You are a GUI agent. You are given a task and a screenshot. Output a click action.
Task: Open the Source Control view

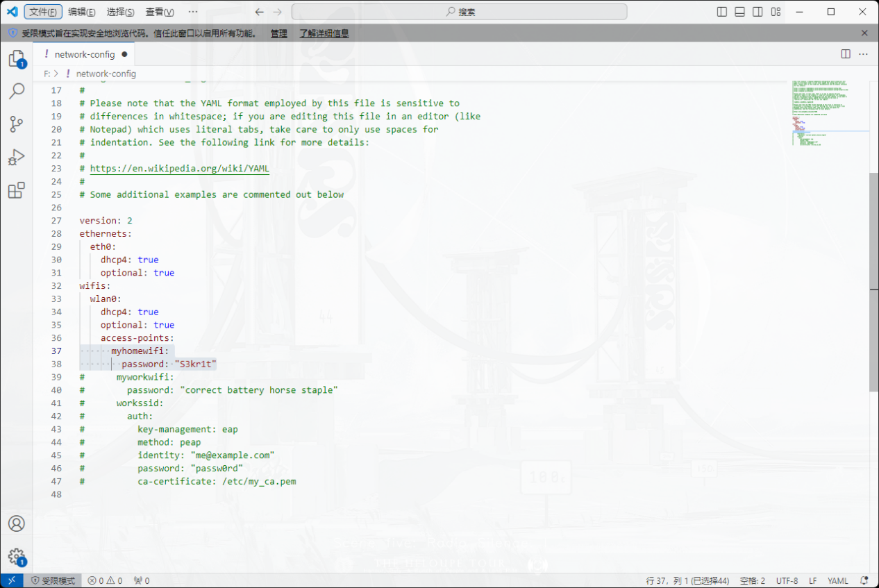16,124
